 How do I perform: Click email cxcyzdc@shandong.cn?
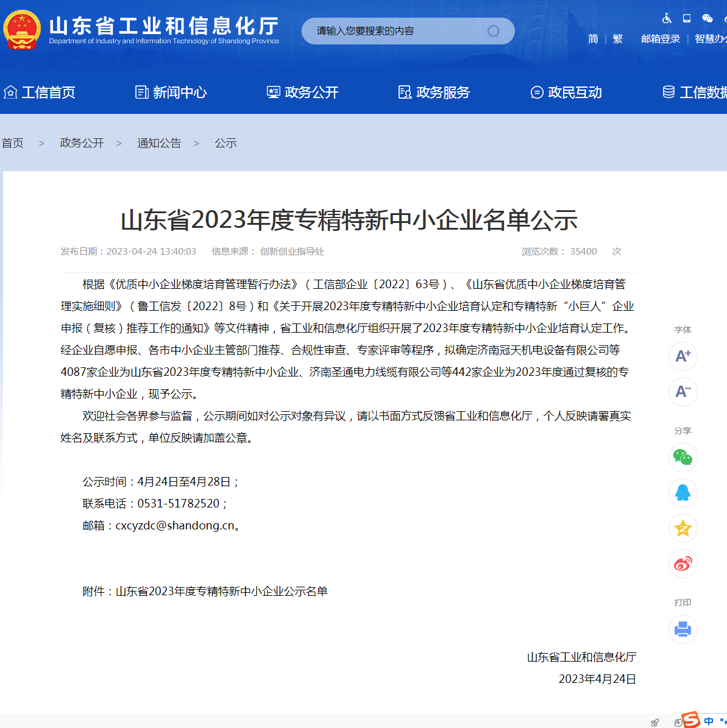click(x=175, y=526)
